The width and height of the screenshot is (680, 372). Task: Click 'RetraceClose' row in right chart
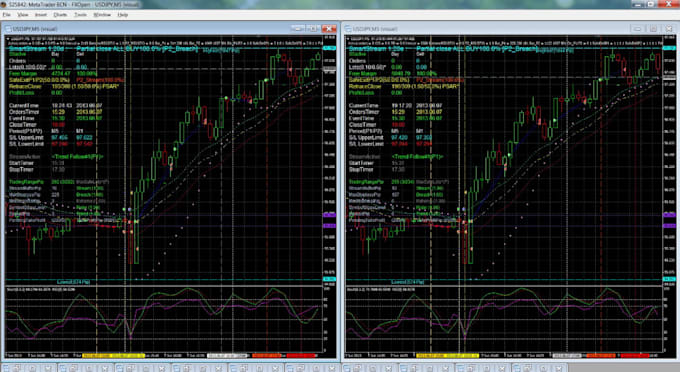pyautogui.click(x=403, y=86)
